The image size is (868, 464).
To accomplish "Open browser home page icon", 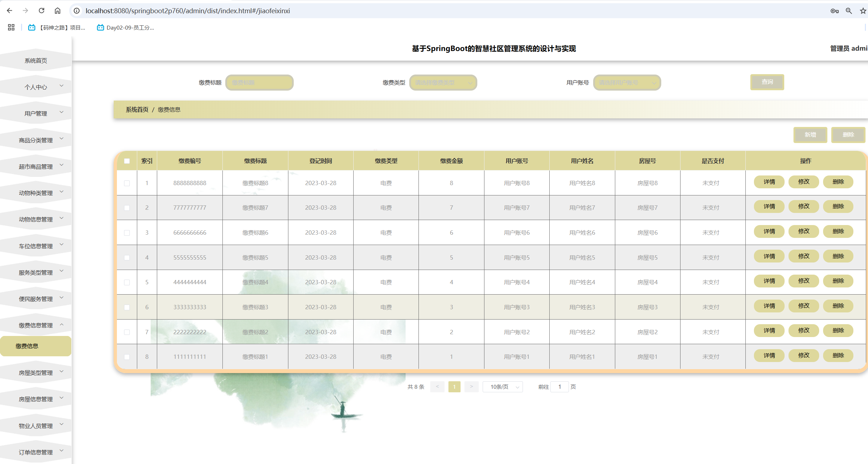I will [x=57, y=11].
